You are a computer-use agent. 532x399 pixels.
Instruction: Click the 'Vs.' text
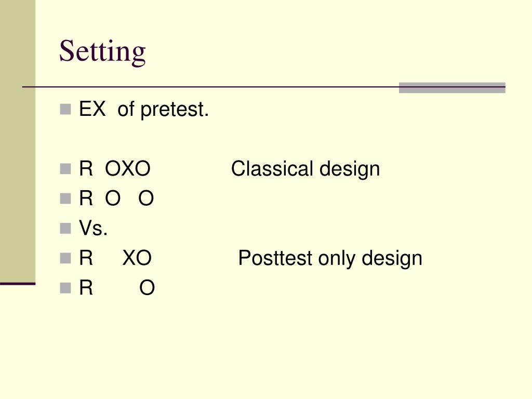tap(94, 228)
